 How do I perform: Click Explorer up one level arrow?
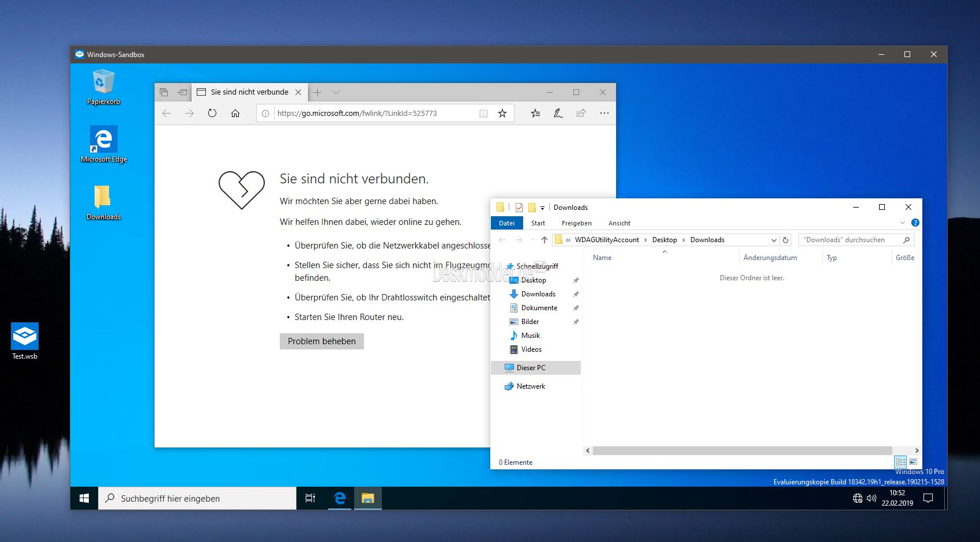pyautogui.click(x=545, y=240)
